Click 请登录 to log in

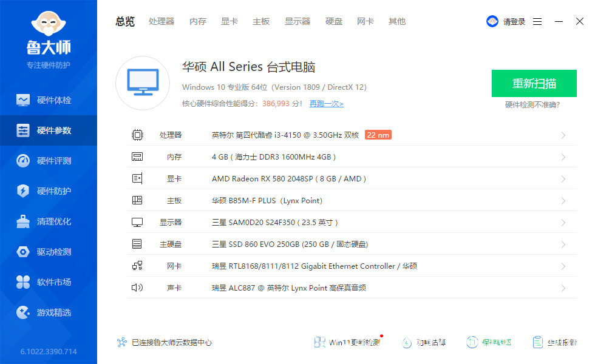(x=514, y=22)
